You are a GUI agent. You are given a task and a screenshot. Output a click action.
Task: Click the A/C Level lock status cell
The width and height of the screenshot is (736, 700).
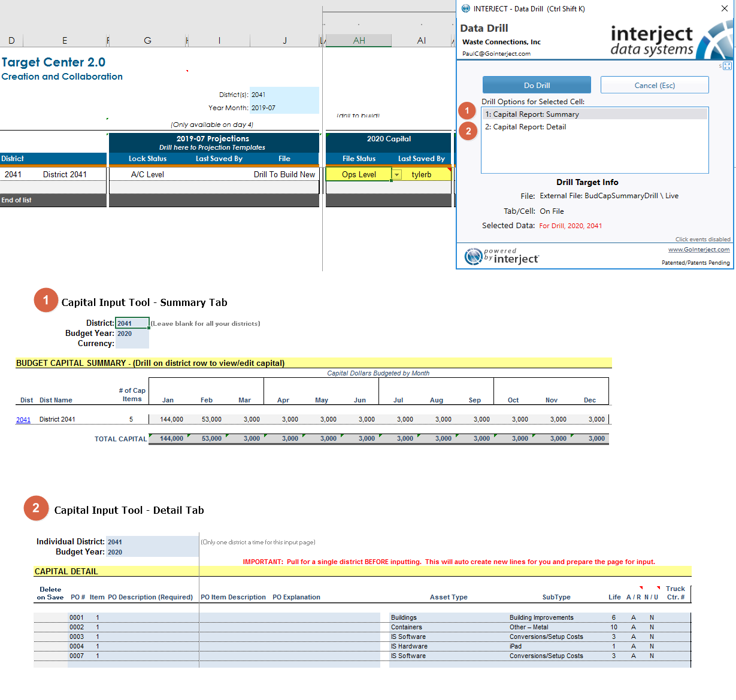[x=147, y=174]
